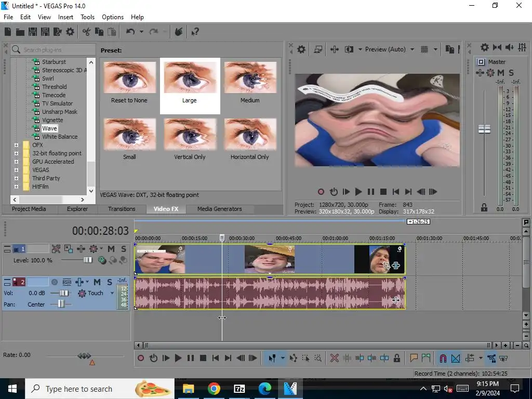The height and width of the screenshot is (399, 532).
Task: Click the Insert Region icon
Action: [426, 358]
